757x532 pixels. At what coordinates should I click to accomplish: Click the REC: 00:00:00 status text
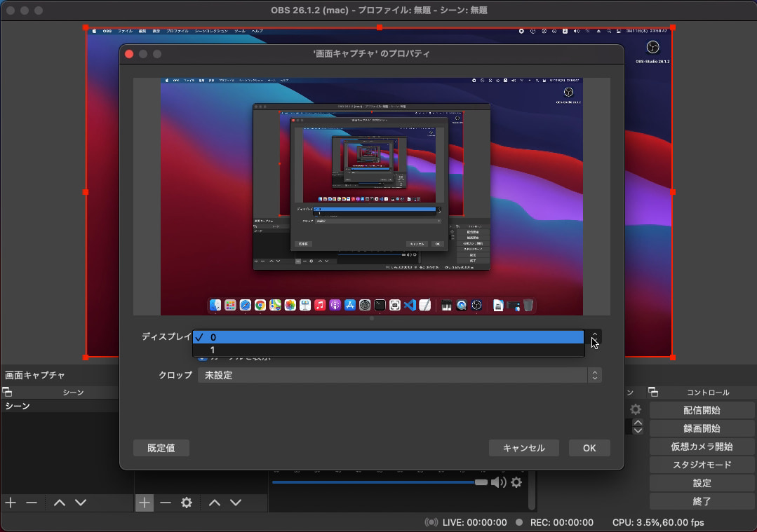click(561, 522)
